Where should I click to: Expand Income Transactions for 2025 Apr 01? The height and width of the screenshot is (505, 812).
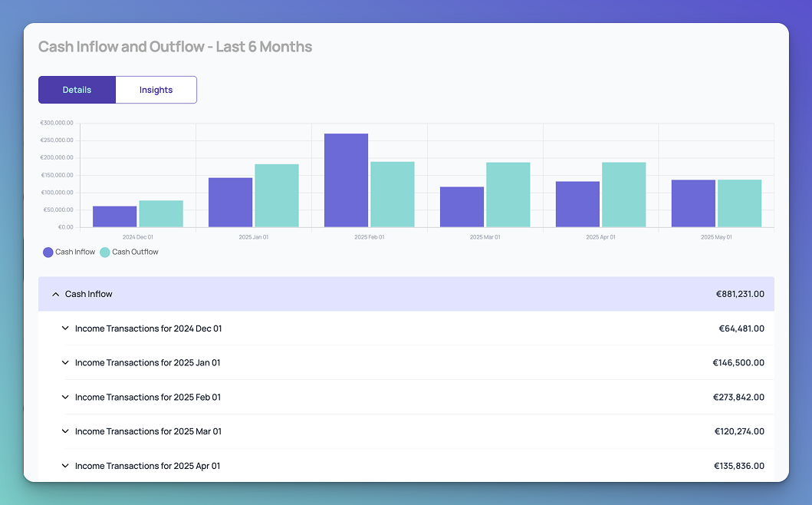coord(65,466)
